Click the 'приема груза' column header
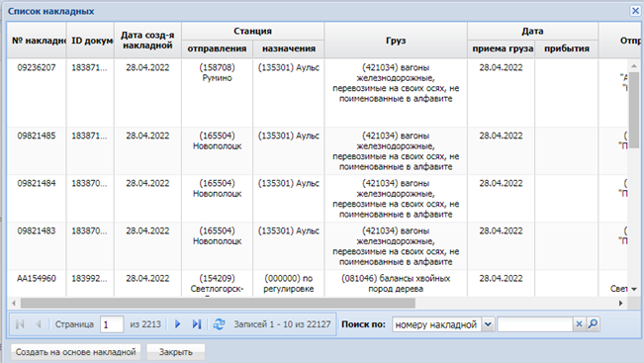The image size is (644, 363). point(503,48)
